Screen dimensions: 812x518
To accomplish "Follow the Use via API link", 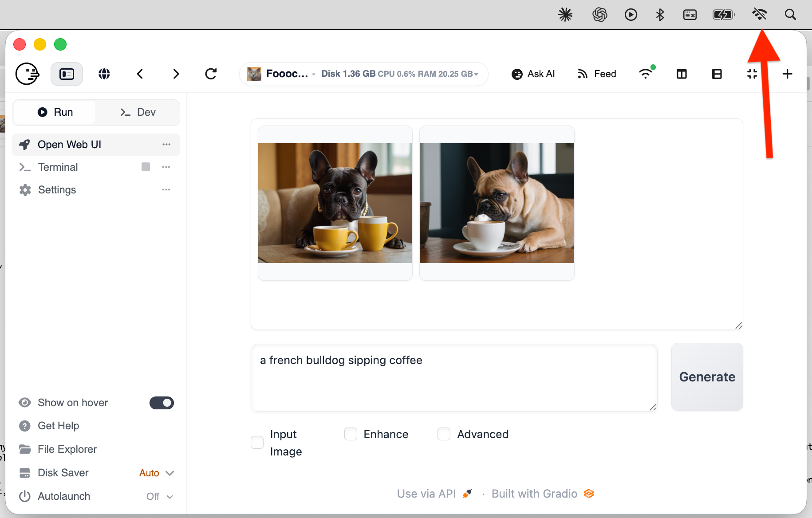I will click(434, 494).
